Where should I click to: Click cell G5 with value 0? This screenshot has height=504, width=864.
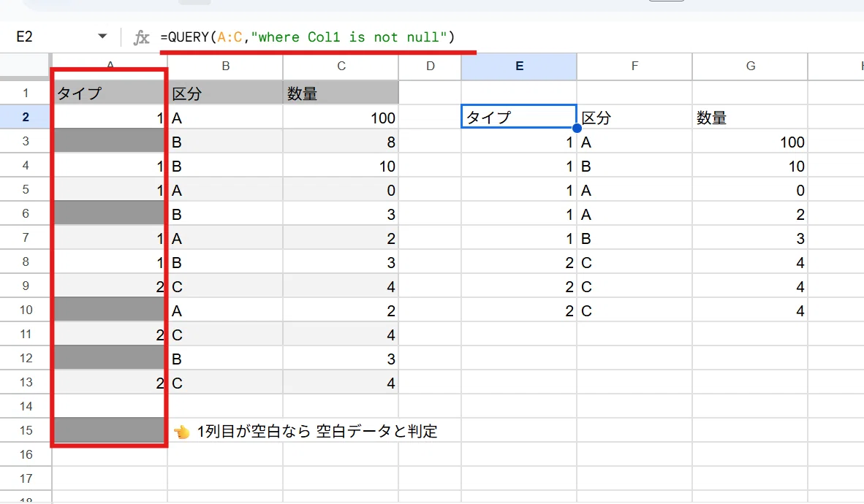pyautogui.click(x=751, y=190)
